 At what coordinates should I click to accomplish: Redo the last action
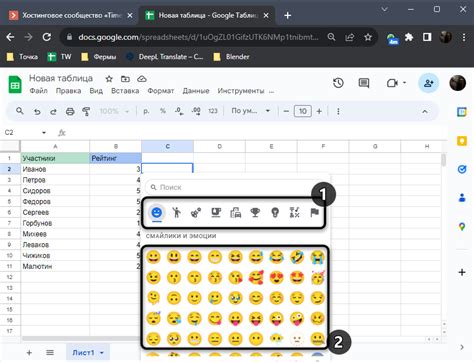click(53, 111)
